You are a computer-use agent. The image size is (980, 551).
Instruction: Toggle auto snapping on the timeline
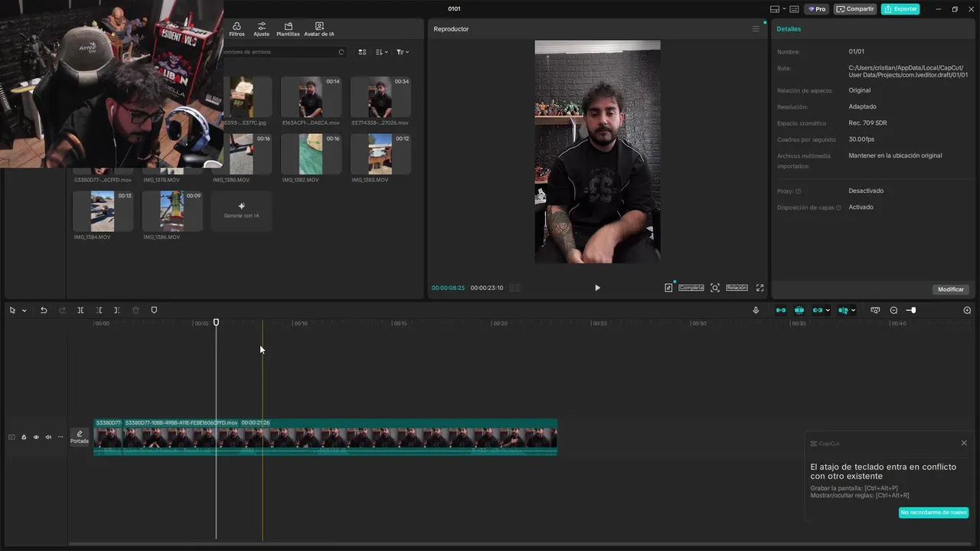tap(799, 310)
